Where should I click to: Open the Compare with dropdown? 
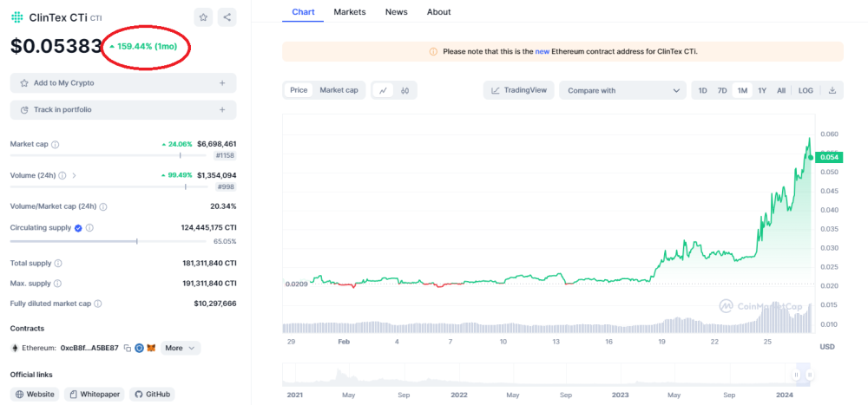click(x=622, y=90)
